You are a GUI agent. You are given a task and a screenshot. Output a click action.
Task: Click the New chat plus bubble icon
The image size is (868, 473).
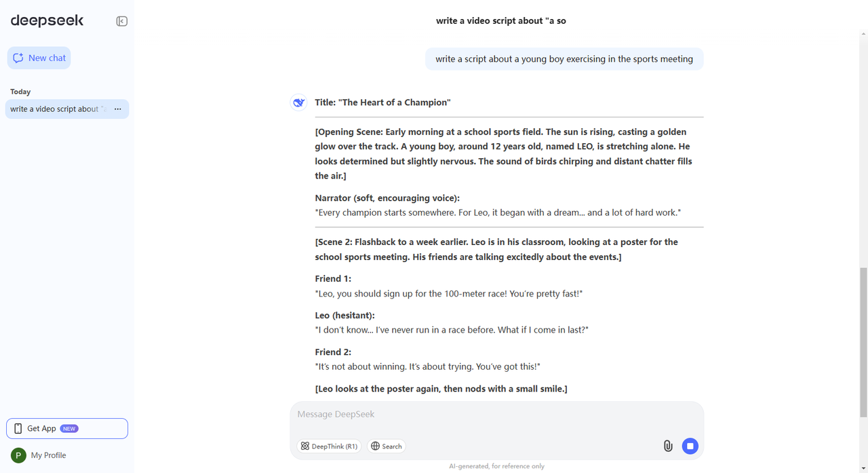(18, 58)
